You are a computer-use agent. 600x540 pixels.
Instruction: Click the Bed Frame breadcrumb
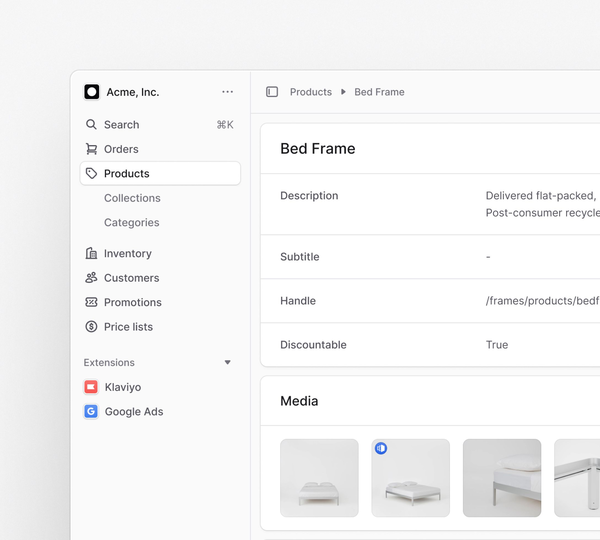(379, 92)
